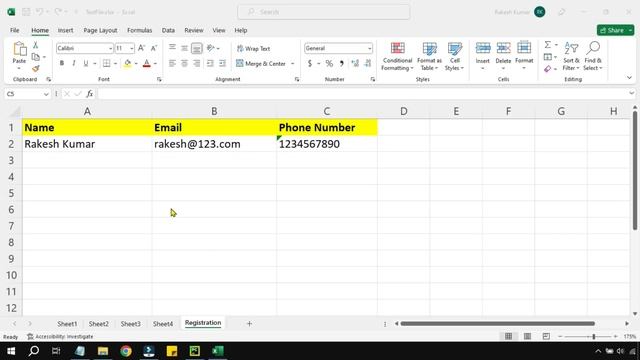640x360 pixels.
Task: Click in the Search box
Action: coord(324,12)
